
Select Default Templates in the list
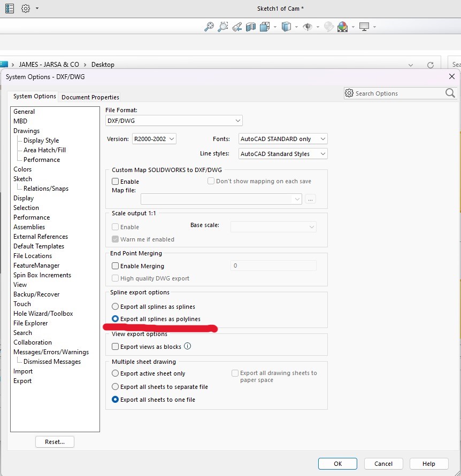tap(39, 246)
